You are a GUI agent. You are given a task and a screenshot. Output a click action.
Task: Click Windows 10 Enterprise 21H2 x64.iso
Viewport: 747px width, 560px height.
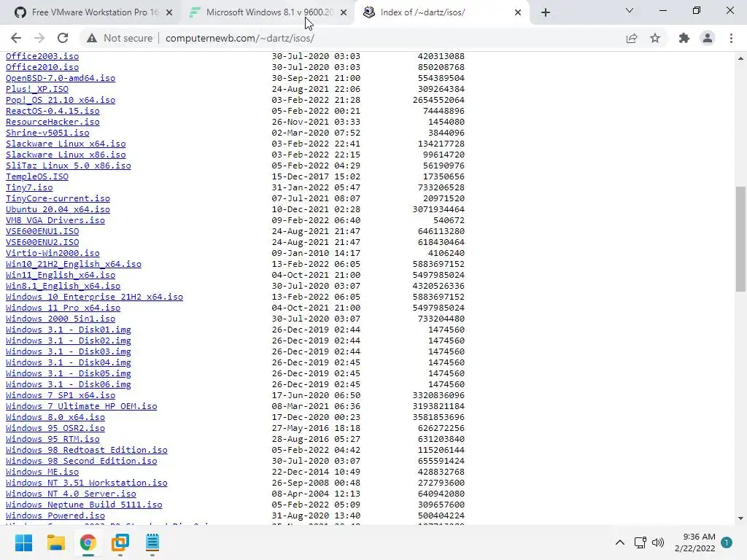pyautogui.click(x=94, y=297)
